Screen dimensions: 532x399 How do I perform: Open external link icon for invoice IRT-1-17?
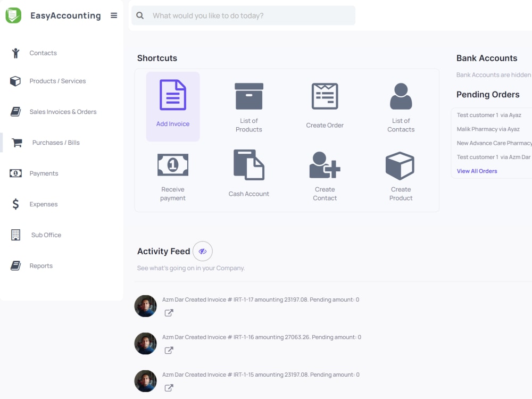[x=169, y=313]
